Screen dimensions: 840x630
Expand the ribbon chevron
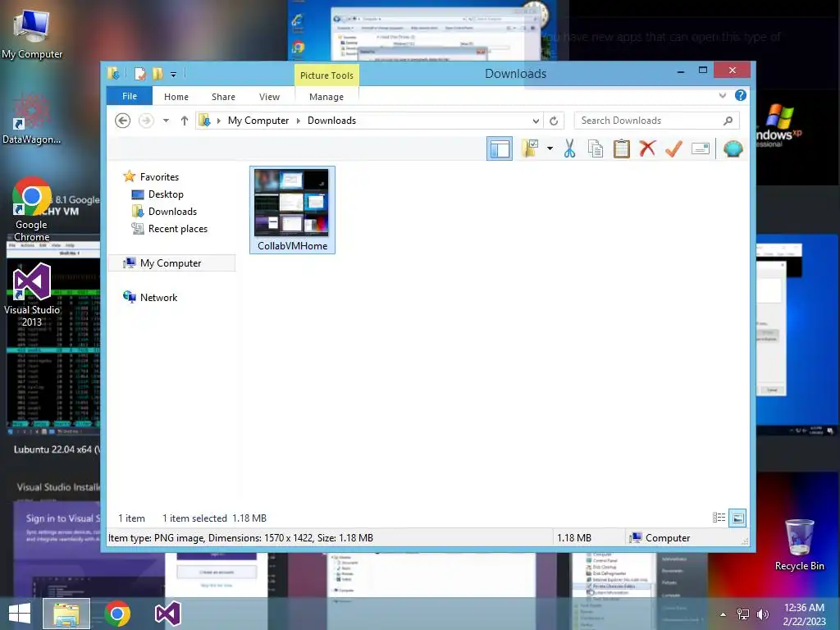(723, 95)
